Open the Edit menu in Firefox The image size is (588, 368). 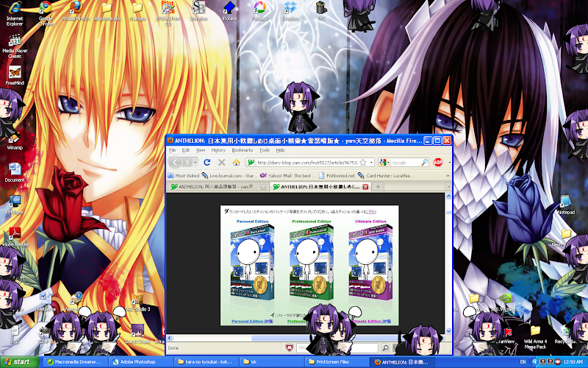pyautogui.click(x=186, y=150)
